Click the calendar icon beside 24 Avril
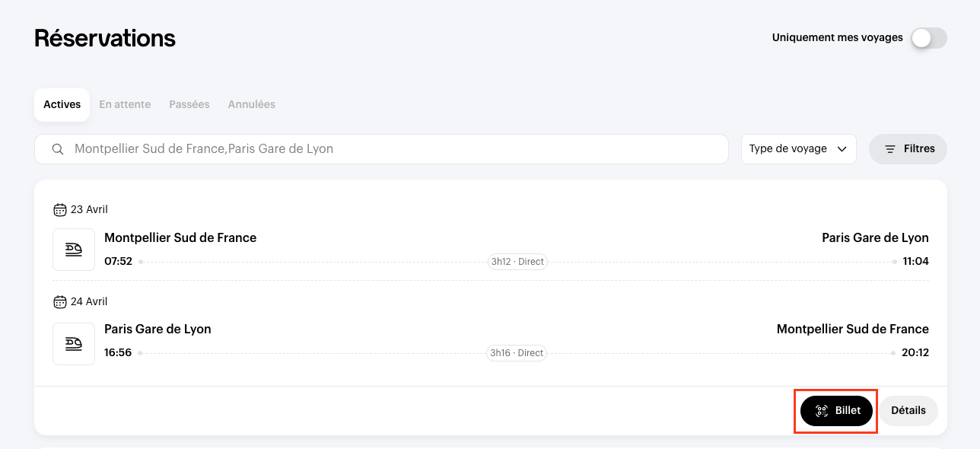This screenshot has width=980, height=449. click(x=60, y=302)
